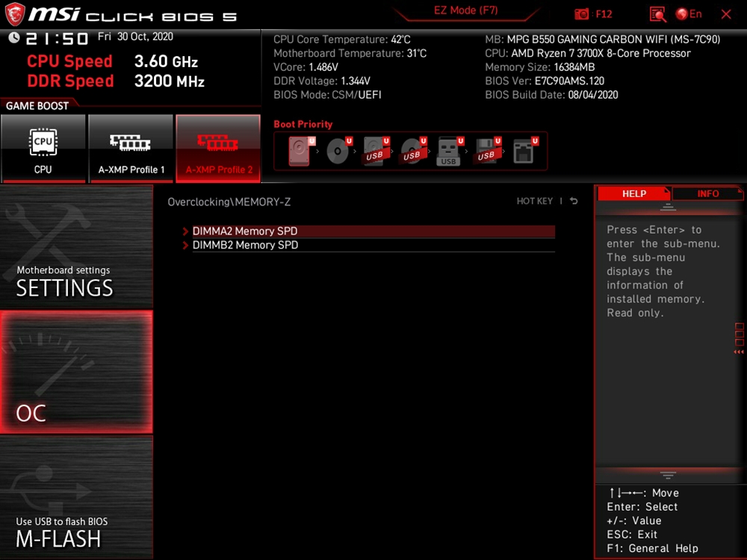Viewport: 747px width, 560px height.
Task: Toggle CPU Game Boost
Action: pos(43,149)
